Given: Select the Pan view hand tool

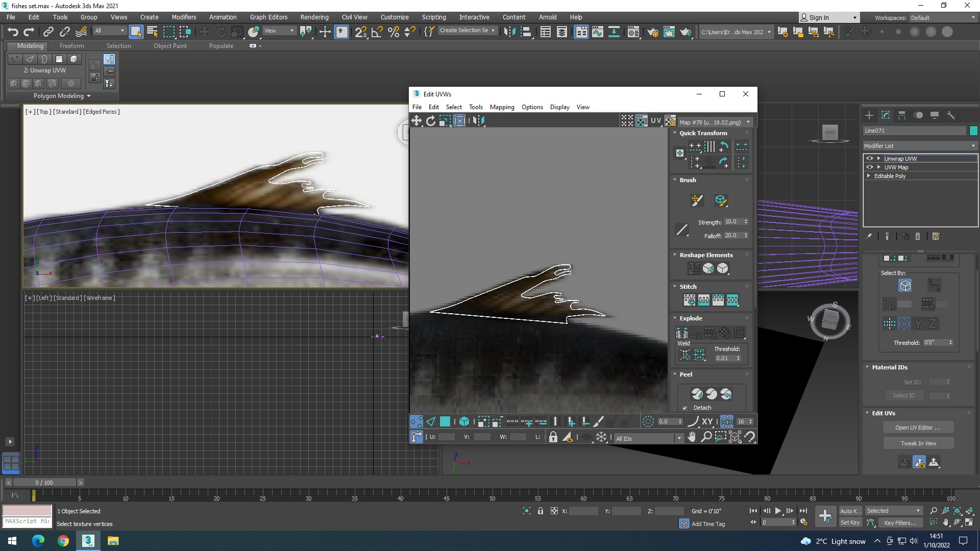Looking at the screenshot, I should coord(692,437).
